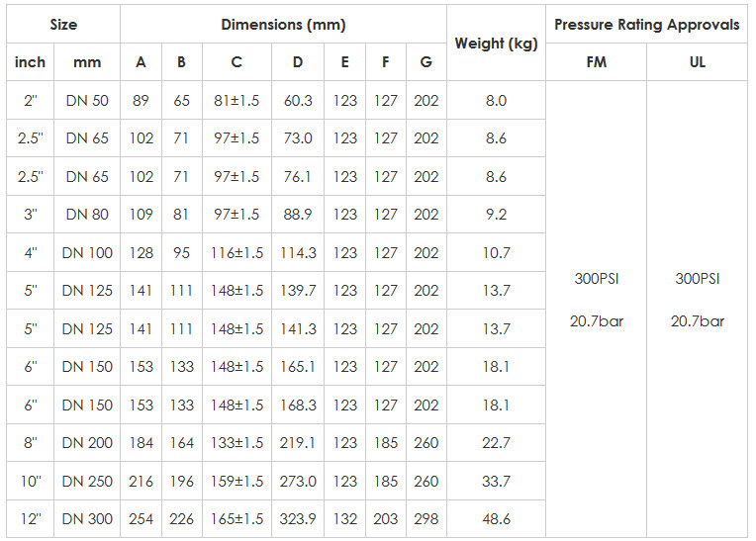Select the Dimensions (mm) header

click(x=283, y=24)
